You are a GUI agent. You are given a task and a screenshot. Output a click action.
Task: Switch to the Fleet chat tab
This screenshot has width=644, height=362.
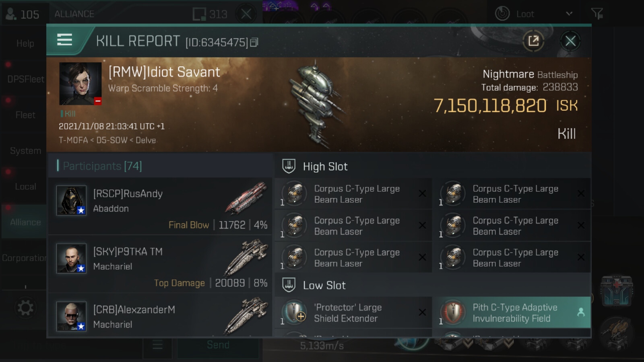(25, 115)
